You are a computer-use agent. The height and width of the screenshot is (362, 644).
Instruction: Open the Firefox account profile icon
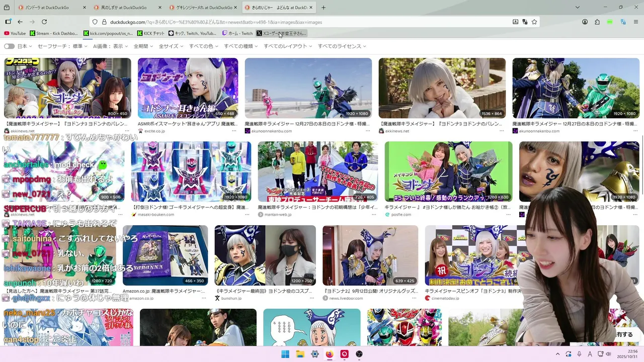coord(585,22)
